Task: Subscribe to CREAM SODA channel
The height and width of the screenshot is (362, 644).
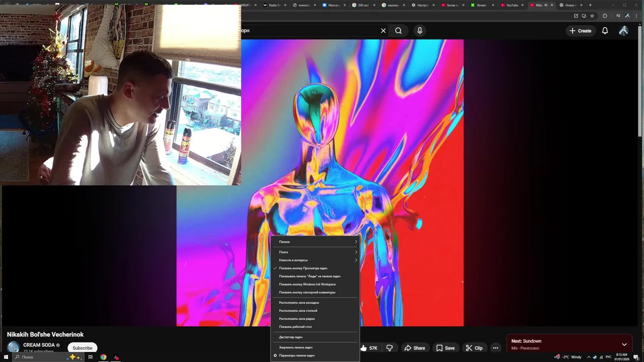Action: tap(83, 348)
